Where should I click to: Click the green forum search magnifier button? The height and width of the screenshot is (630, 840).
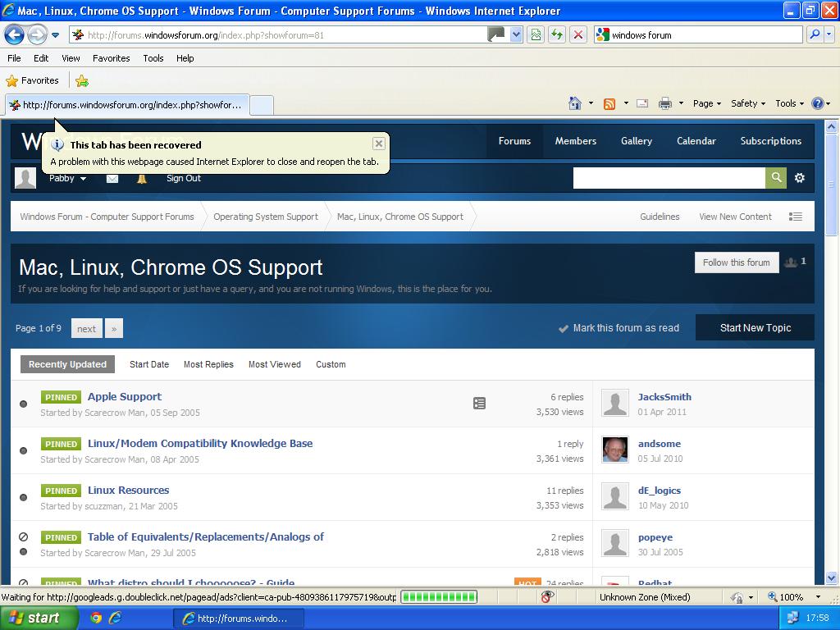tap(776, 178)
